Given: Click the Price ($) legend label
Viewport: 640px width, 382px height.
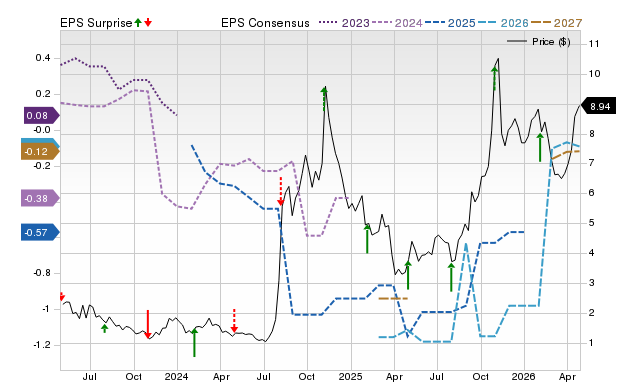Looking at the screenshot, I should click(x=551, y=42).
